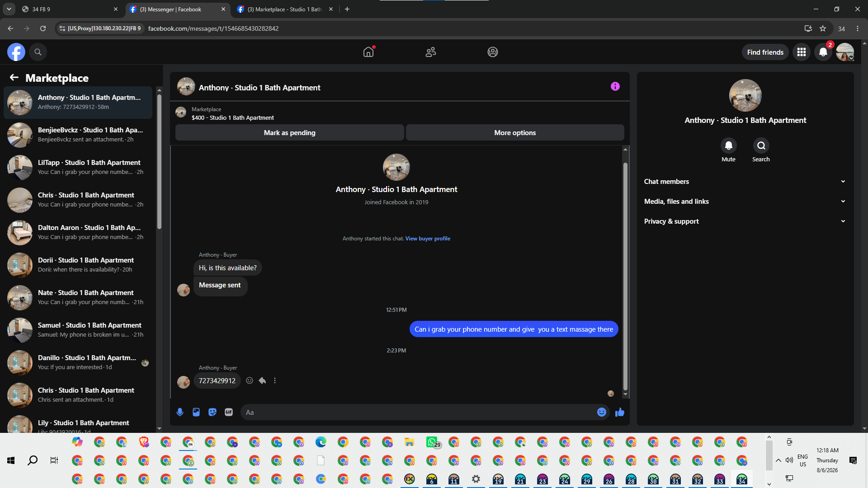Open Samuel conversation

click(78, 330)
